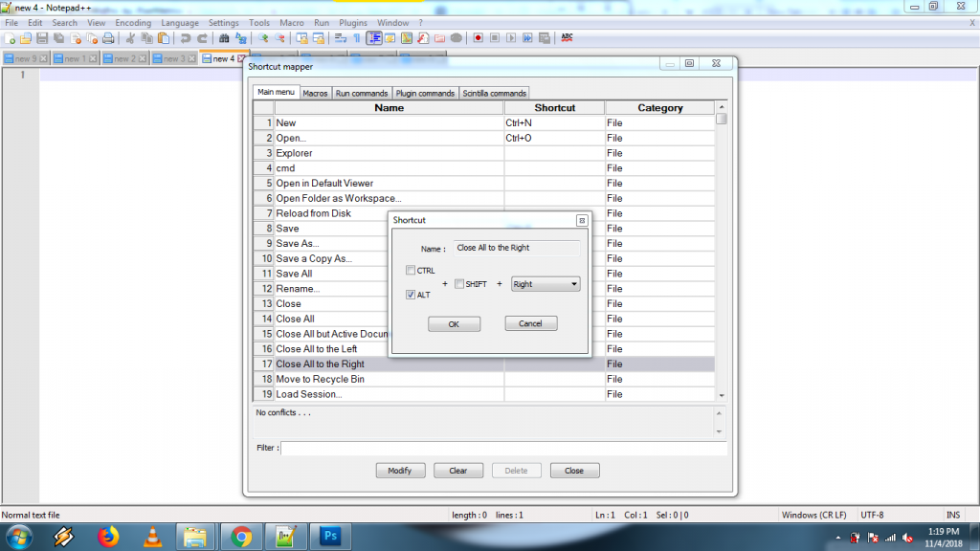The width and height of the screenshot is (980, 551).
Task: Click Close button in Shortcut mapper
Action: coord(574,471)
